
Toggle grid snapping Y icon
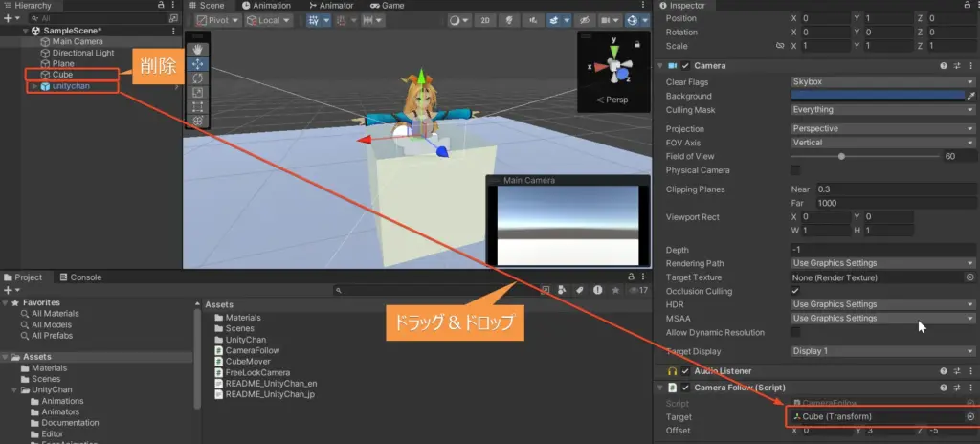(314, 20)
